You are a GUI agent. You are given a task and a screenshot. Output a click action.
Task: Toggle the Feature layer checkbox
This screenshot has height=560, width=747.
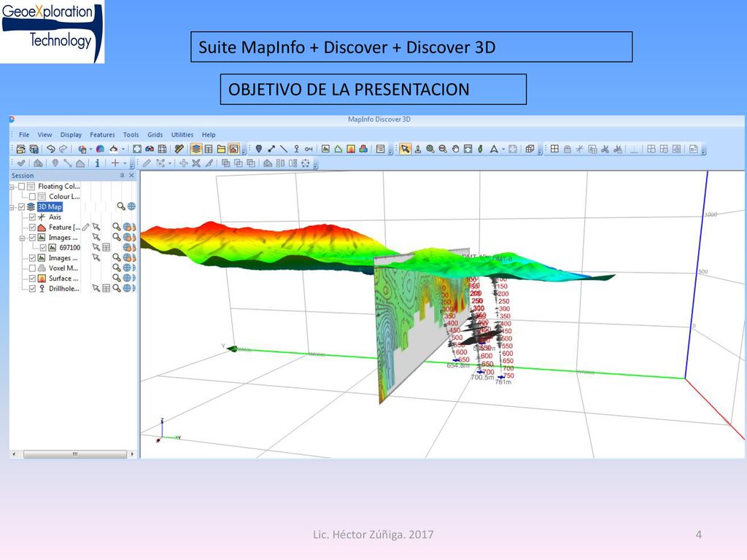click(x=32, y=227)
